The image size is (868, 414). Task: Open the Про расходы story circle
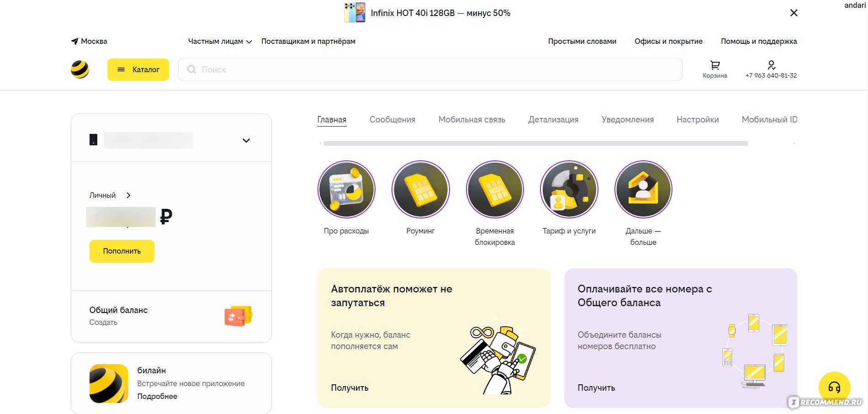click(346, 189)
